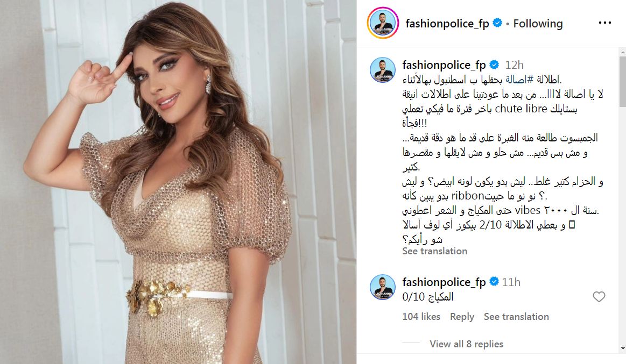This screenshot has height=364, width=626.
Task: Click verified badge beside the 11h comment username
Action: (x=494, y=282)
